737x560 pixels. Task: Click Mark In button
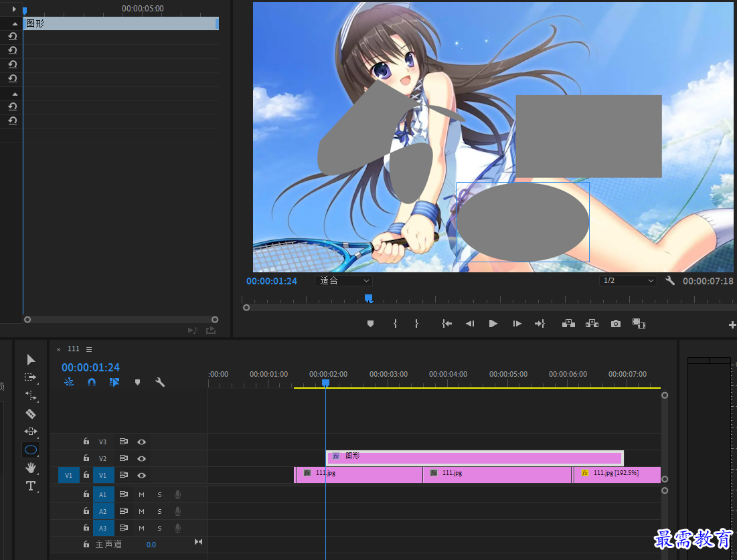click(396, 324)
